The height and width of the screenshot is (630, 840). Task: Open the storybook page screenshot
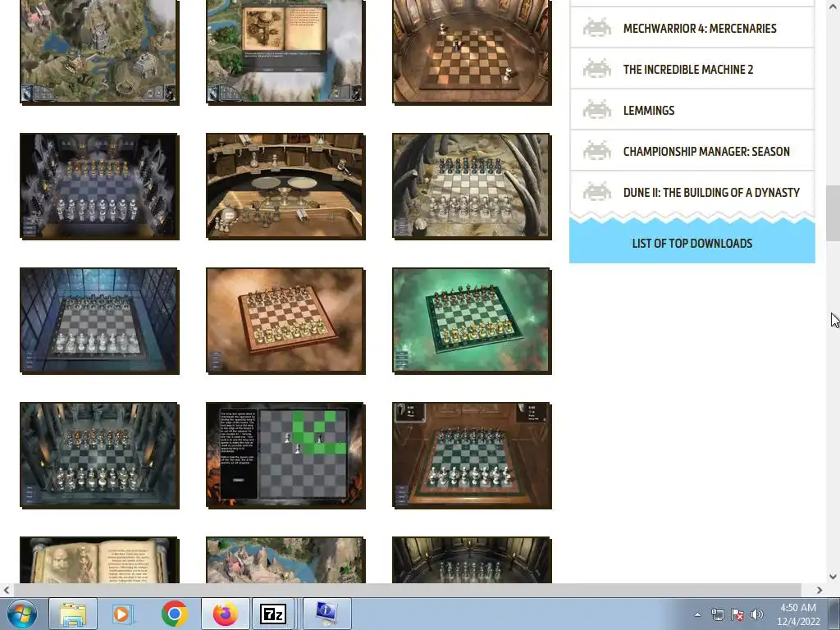[x=99, y=559]
